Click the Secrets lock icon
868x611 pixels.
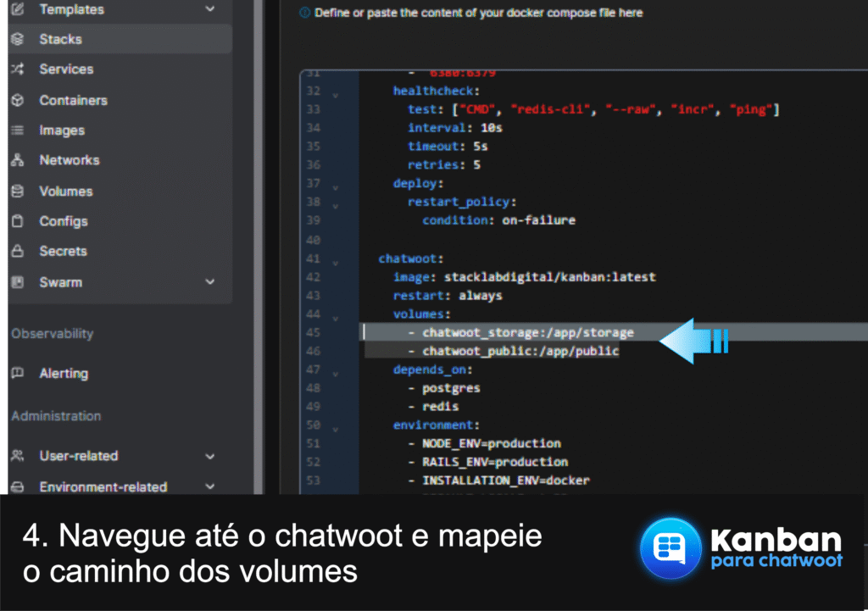(x=18, y=252)
